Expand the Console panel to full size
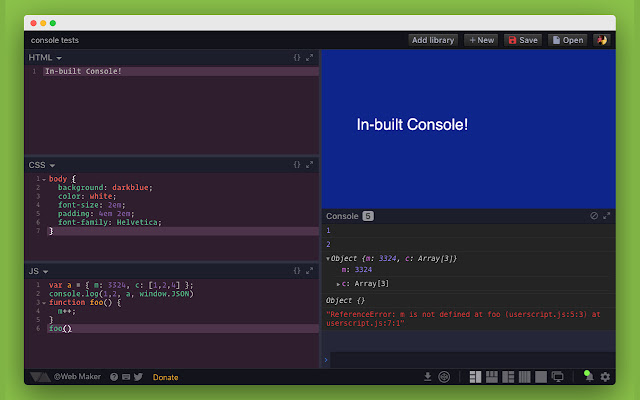The image size is (640, 400). tap(607, 215)
